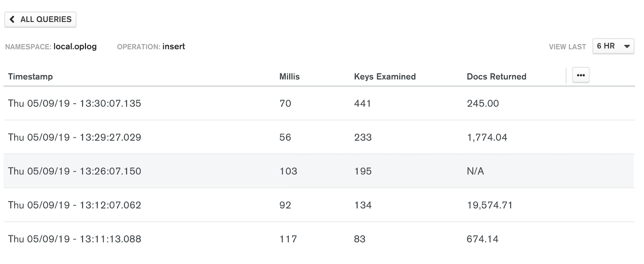
Task: Sort by the Timestamp column header
Action: [30, 77]
